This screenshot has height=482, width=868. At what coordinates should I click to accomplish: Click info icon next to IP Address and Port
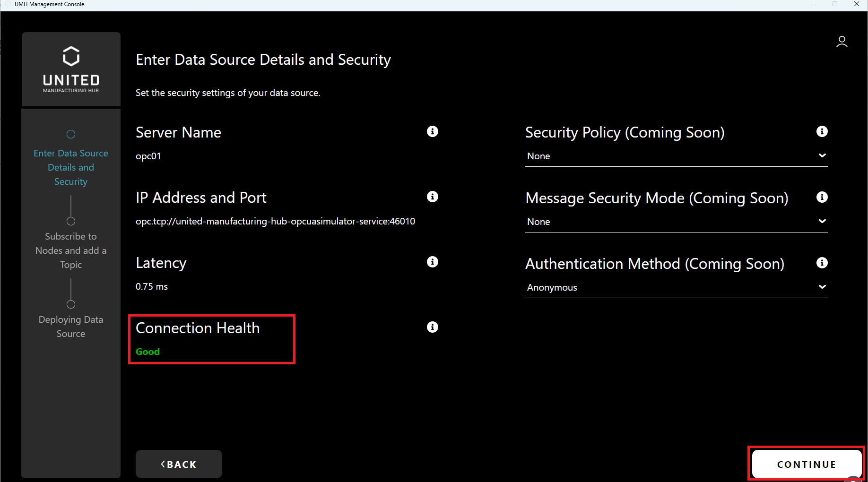432,197
